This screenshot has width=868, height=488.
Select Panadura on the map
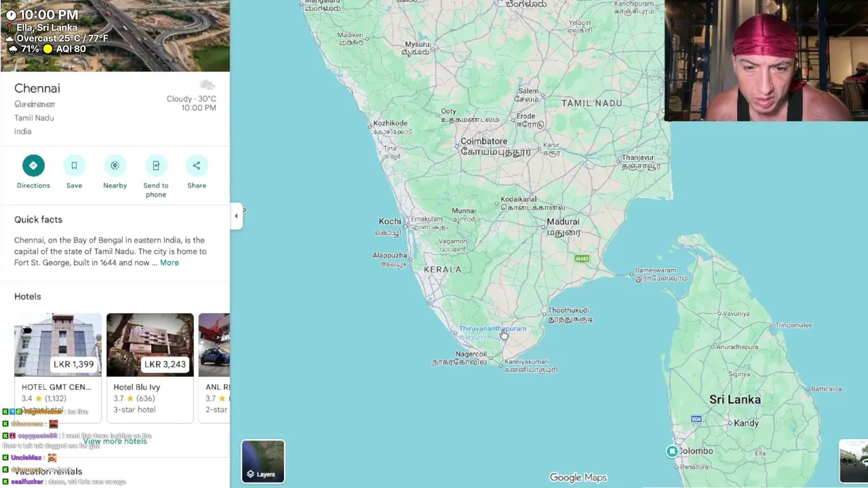coord(694,467)
